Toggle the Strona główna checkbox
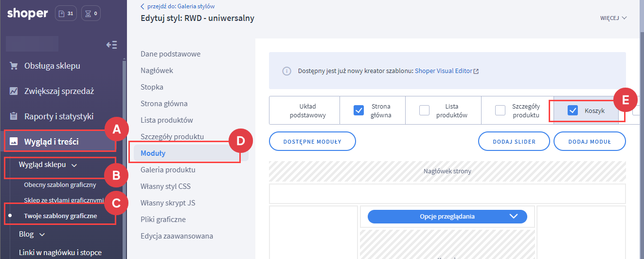The height and width of the screenshot is (259, 644). (358, 111)
